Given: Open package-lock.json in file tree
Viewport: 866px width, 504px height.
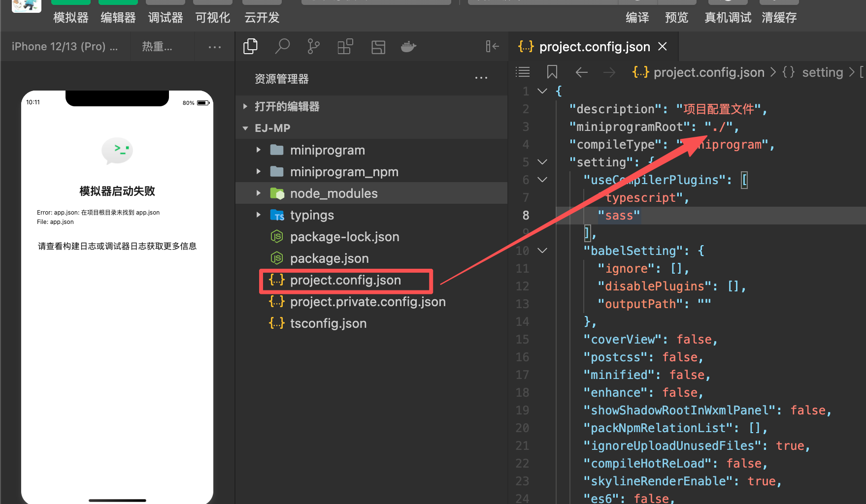Looking at the screenshot, I should click(x=371, y=237).
